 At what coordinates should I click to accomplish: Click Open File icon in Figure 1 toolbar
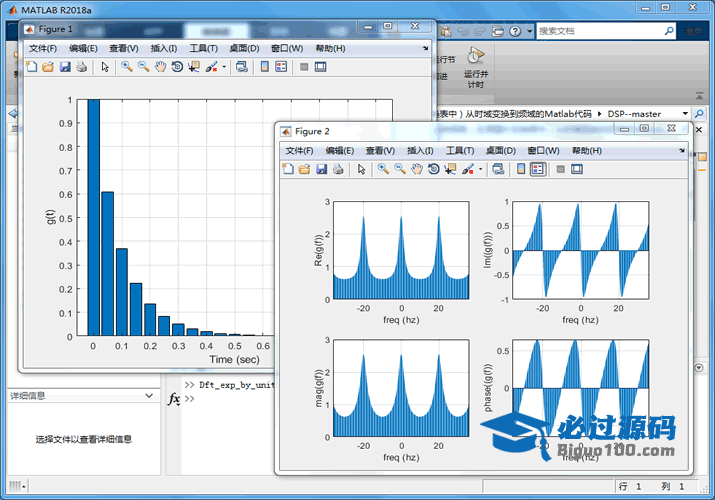[48, 67]
